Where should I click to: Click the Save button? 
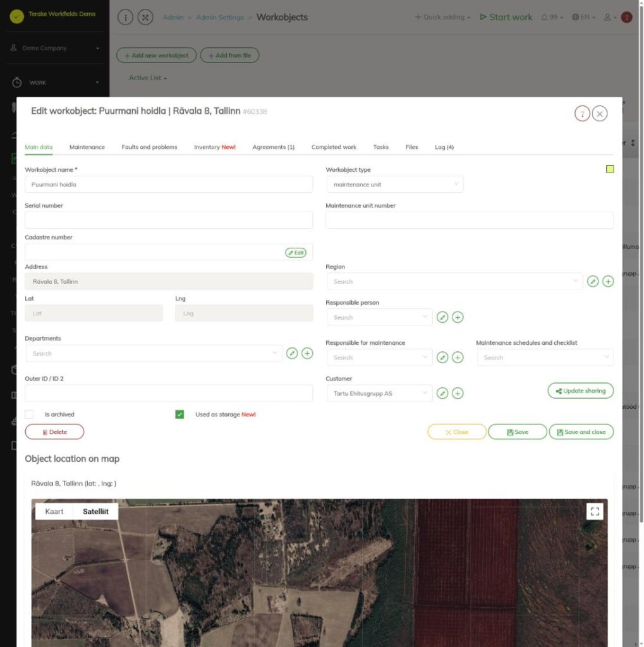click(x=517, y=432)
